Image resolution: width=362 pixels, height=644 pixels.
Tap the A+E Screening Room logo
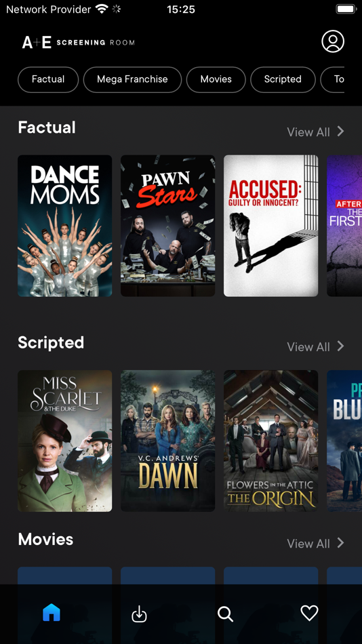[78, 42]
